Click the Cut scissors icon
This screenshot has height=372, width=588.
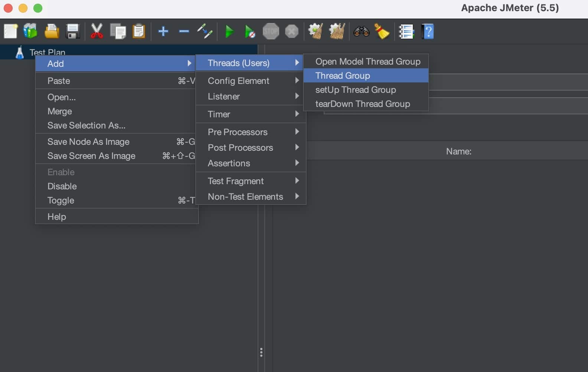tap(97, 31)
